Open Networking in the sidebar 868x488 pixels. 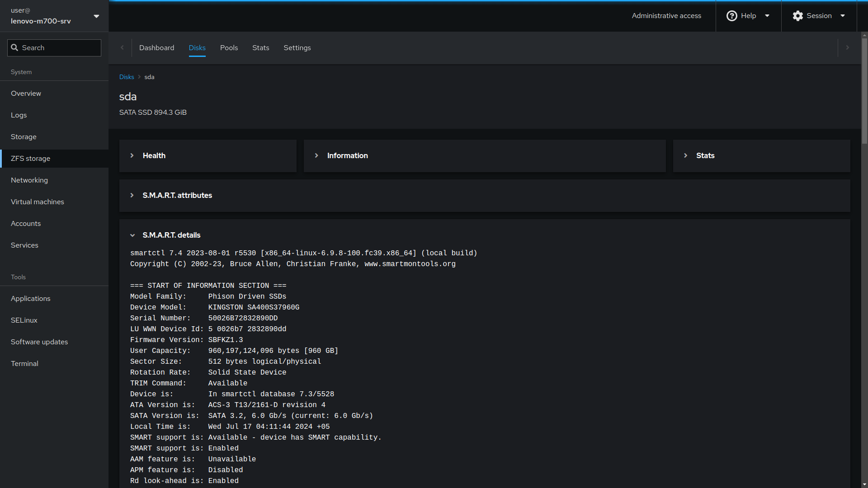[54, 180]
